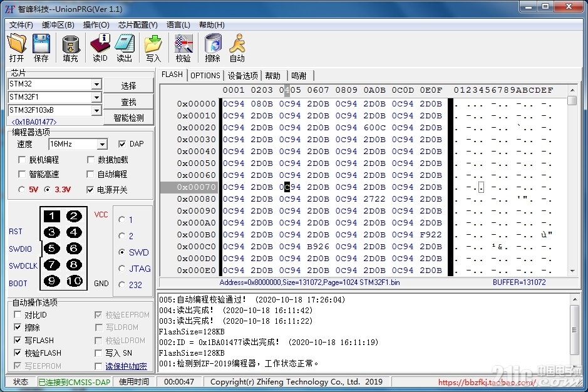Enable the 写入 SN checkbox

98,353
